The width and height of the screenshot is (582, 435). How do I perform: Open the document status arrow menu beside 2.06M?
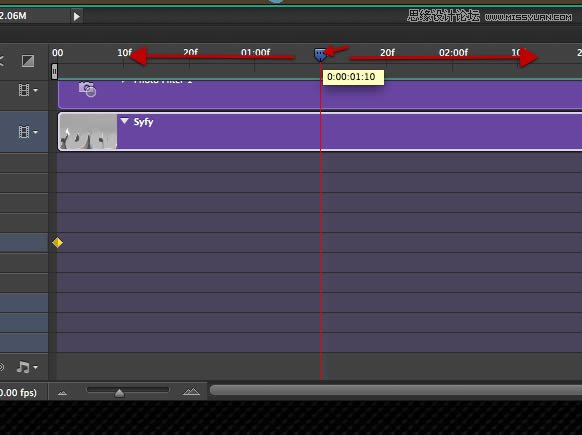pos(76,16)
